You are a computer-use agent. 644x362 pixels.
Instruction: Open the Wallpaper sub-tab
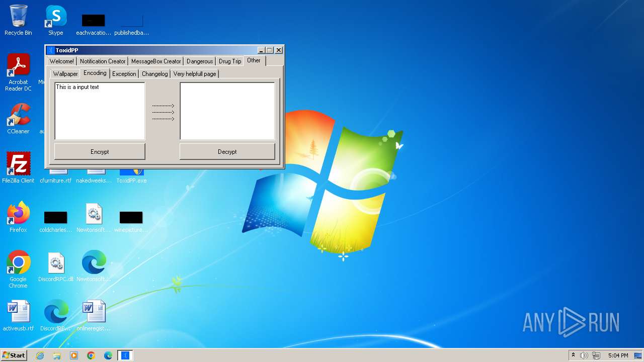65,74
